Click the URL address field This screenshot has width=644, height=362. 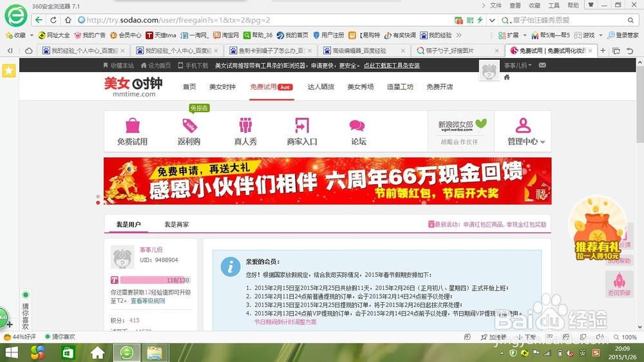coord(263,20)
